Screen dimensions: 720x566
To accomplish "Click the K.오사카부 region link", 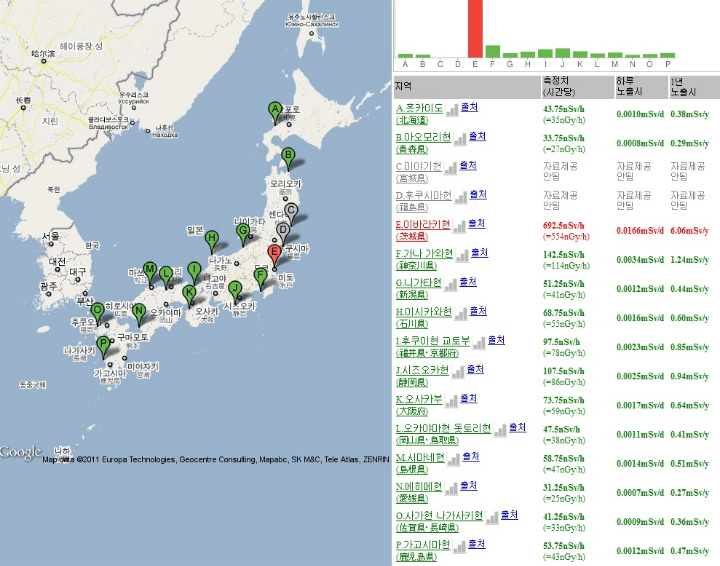I will pos(418,400).
